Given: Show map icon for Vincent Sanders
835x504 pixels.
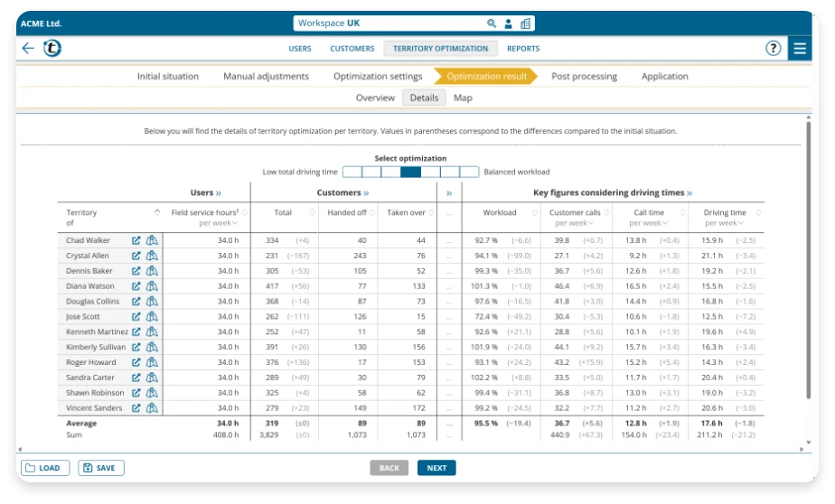Looking at the screenshot, I should [152, 408].
